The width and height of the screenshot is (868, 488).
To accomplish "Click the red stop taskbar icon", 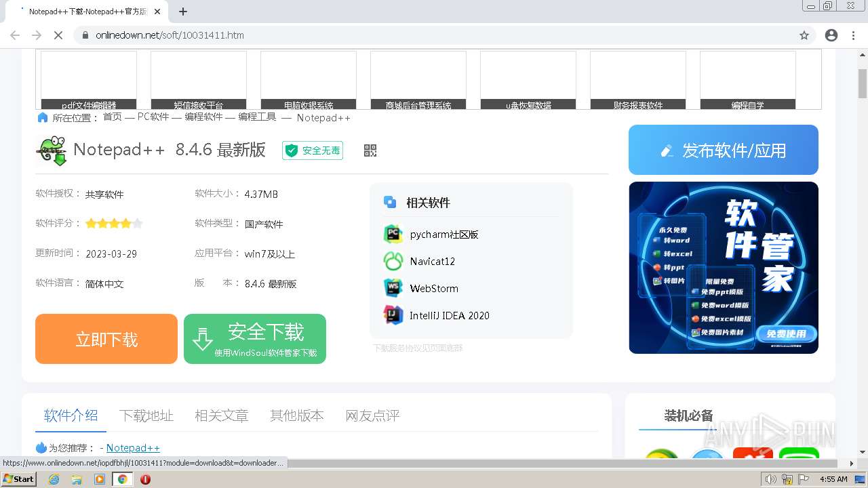I will (145, 479).
